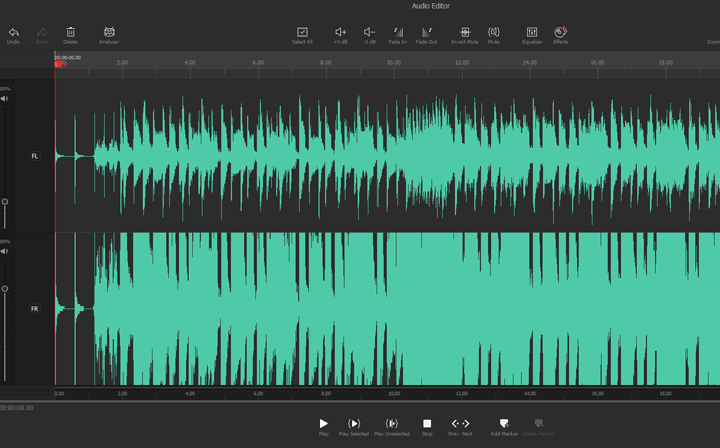Click the Undo icon
This screenshot has width=720, height=448.
pos(13,33)
